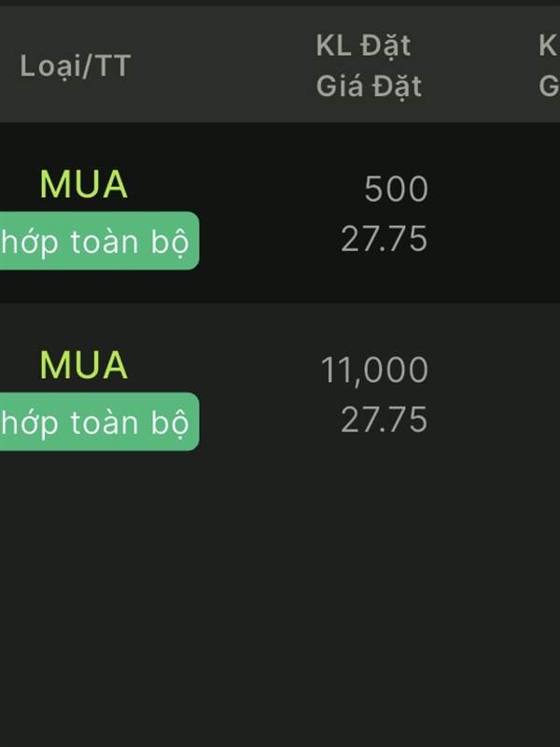Screen dimensions: 560x747
Task: Select the highlighted first order row background
Action: point(280,213)
